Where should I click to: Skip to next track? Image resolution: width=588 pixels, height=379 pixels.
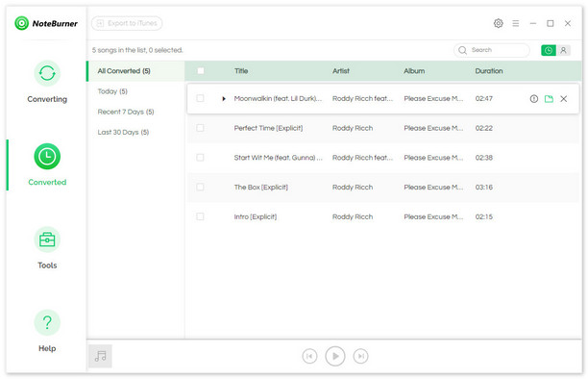tap(360, 356)
